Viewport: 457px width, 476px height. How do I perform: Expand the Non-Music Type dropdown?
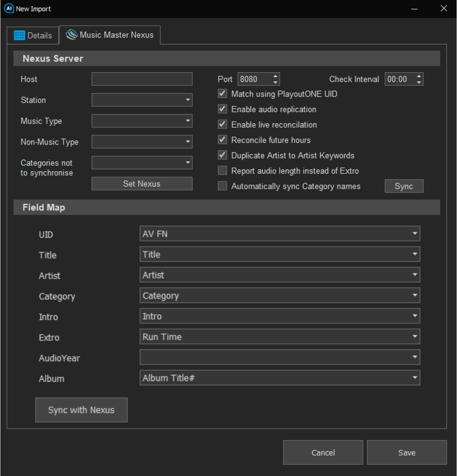(142, 142)
